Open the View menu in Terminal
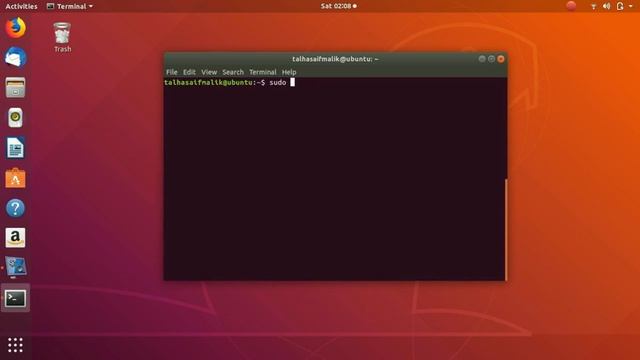Viewport: 640px width, 360px height. (209, 72)
